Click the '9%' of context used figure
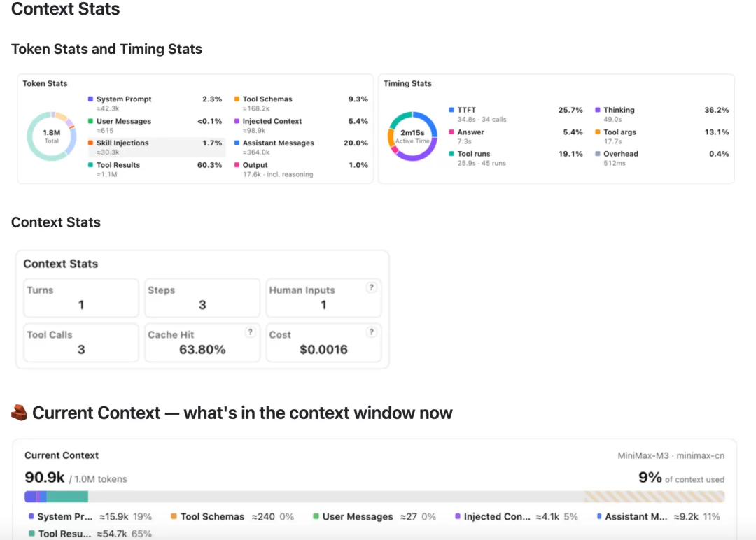 tap(650, 477)
